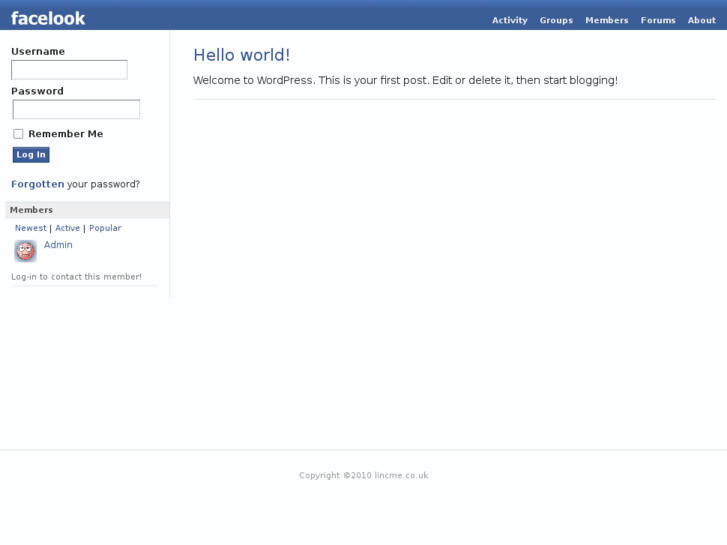Open the Forgotten password link
The height and width of the screenshot is (545, 727).
point(38,184)
